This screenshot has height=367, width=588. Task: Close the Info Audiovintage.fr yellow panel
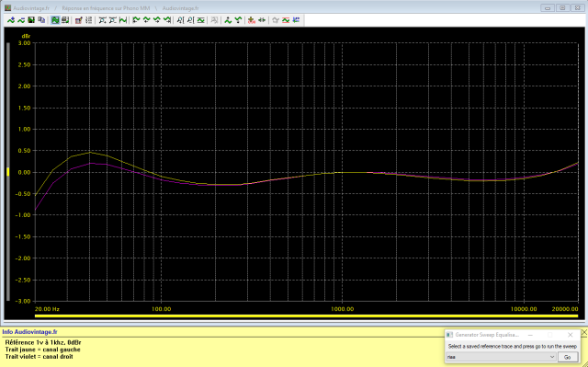pos(584,332)
